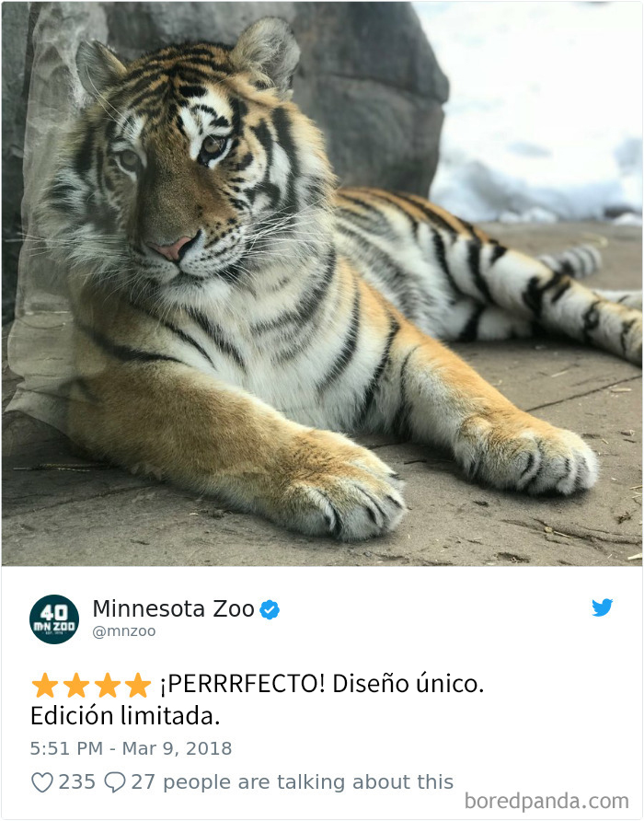The width and height of the screenshot is (644, 821).
Task: Click the tweet text '¡PERRRFECTO! Diseño único.'
Action: click(x=322, y=685)
